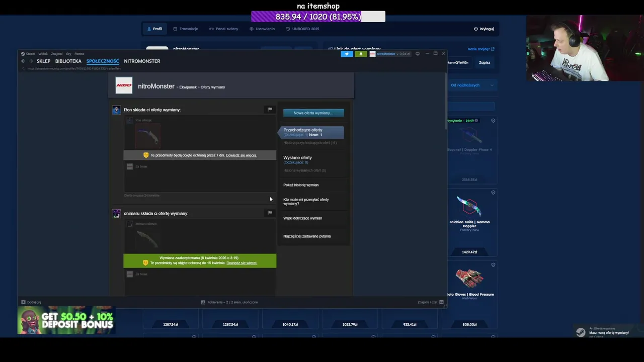This screenshot has width=644, height=362.
Task: Open the Pomoc menu
Action: point(79,54)
